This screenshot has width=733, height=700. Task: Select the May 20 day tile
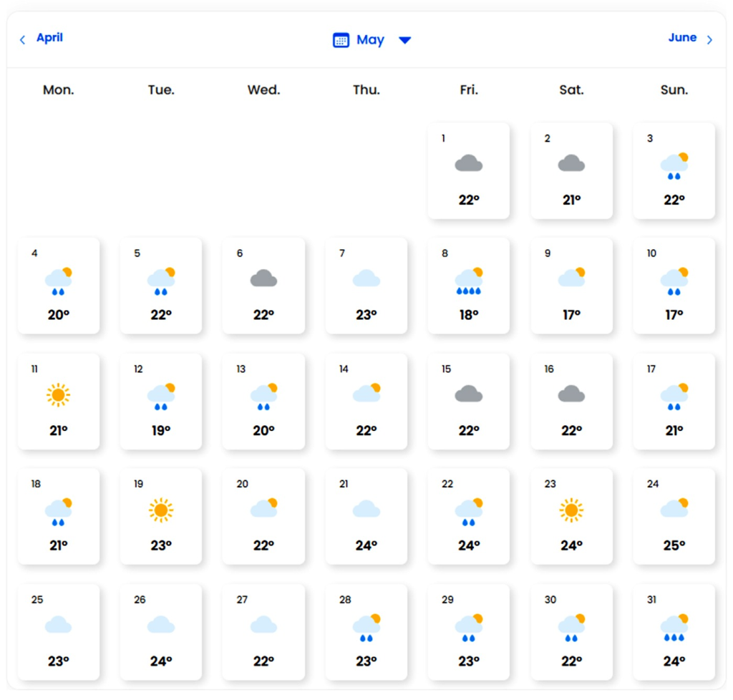pyautogui.click(x=263, y=516)
